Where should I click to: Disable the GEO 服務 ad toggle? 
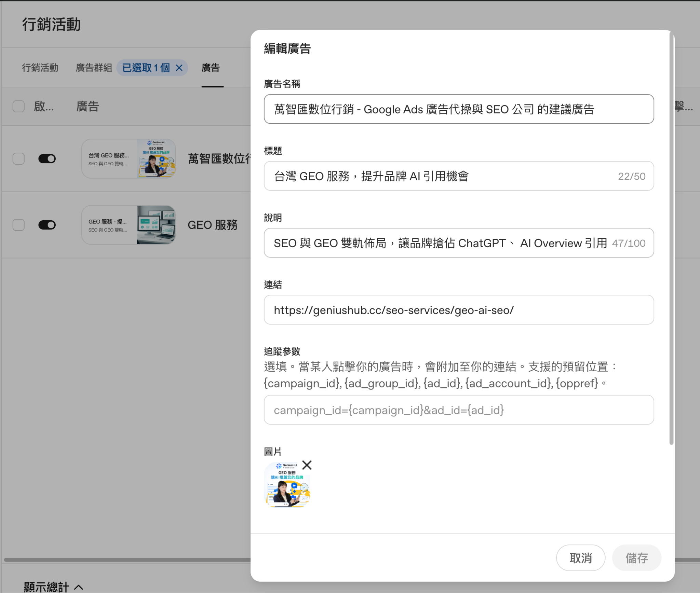click(47, 225)
